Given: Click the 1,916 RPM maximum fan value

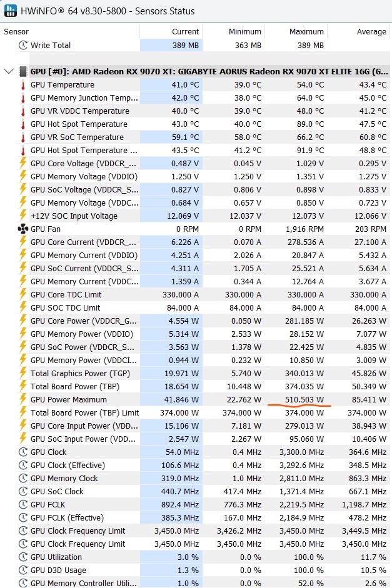Looking at the screenshot, I should [304, 229].
